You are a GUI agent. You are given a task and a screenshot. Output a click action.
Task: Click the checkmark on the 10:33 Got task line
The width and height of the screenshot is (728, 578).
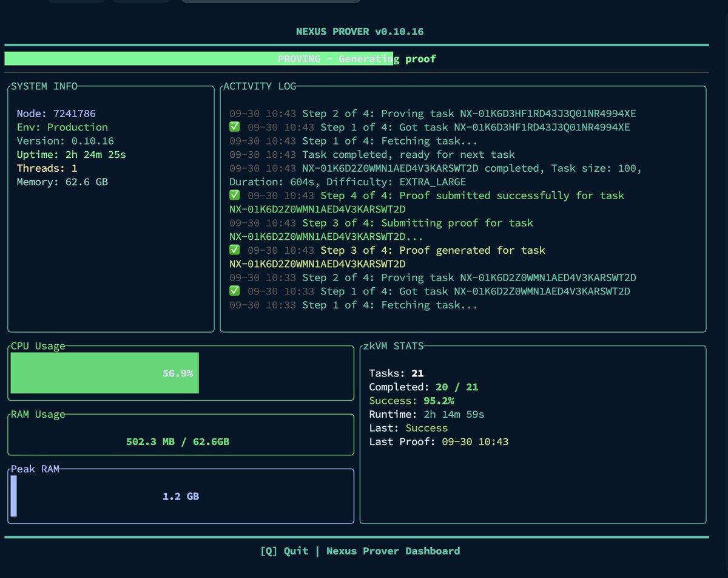coord(235,291)
